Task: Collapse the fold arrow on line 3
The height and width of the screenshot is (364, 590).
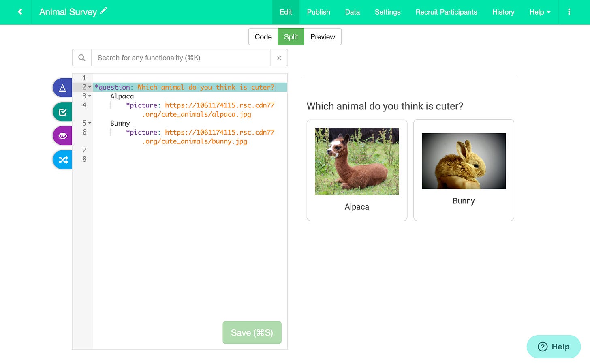Action: tap(90, 96)
